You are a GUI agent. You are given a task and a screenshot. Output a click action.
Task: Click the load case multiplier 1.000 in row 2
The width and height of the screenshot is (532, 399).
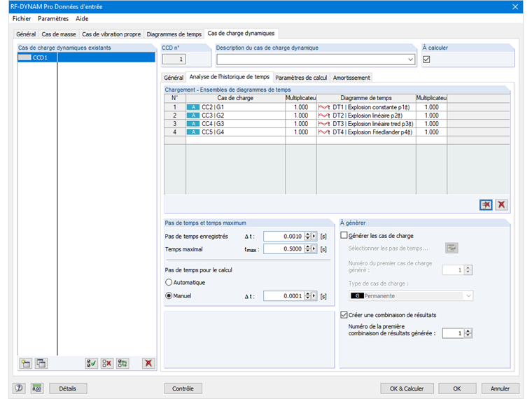[301, 115]
